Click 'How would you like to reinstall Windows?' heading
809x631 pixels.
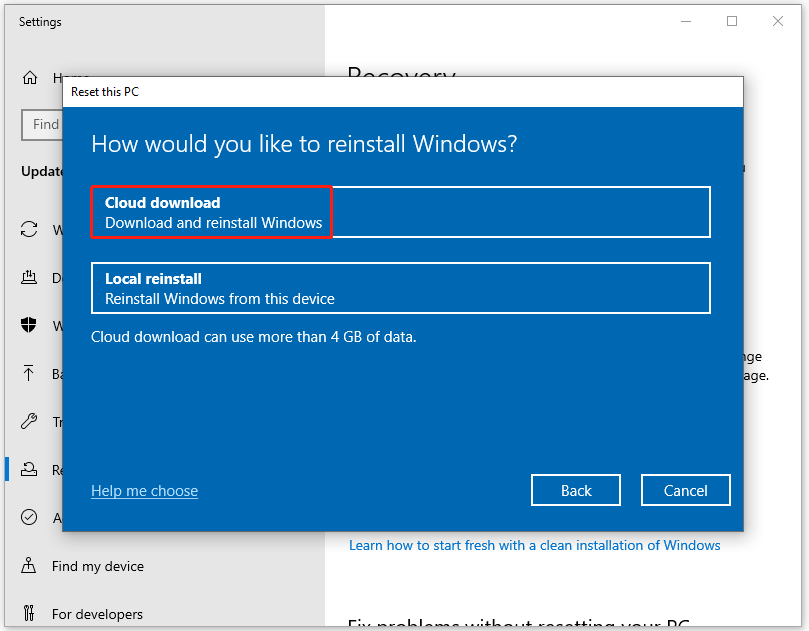304,144
